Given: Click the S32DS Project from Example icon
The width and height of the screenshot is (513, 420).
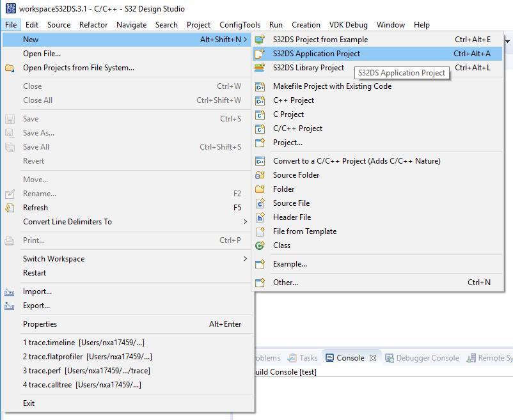Looking at the screenshot, I should coord(260,39).
